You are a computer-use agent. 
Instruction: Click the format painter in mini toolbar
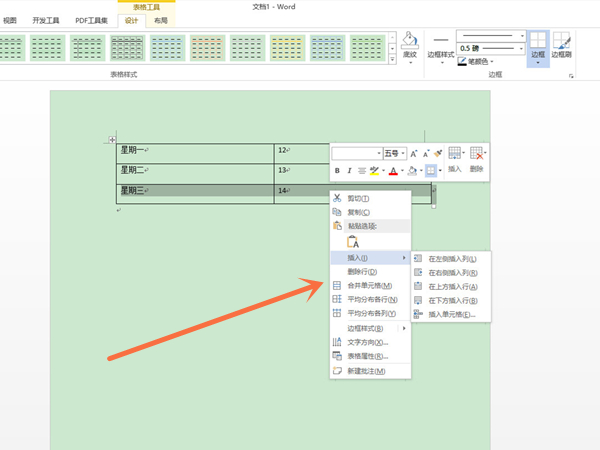click(438, 153)
